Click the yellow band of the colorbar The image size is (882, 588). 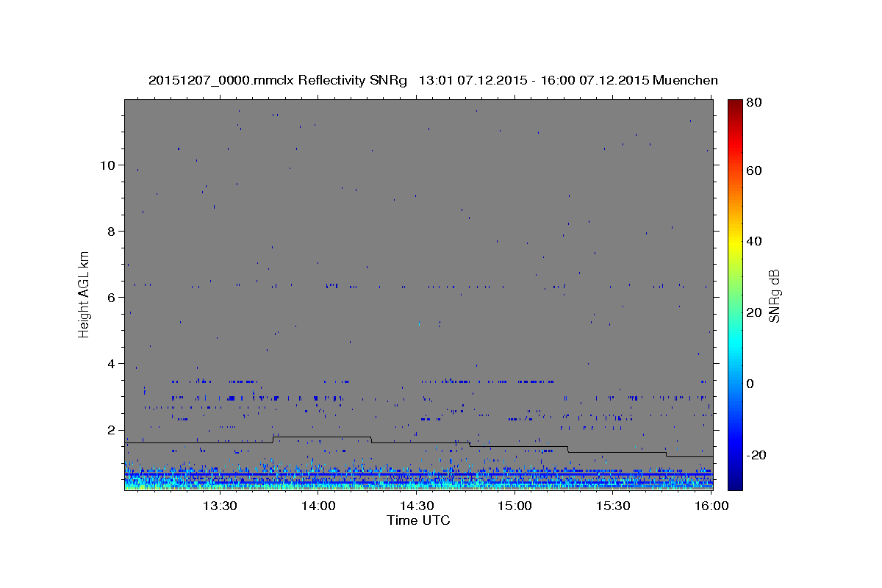pos(735,241)
